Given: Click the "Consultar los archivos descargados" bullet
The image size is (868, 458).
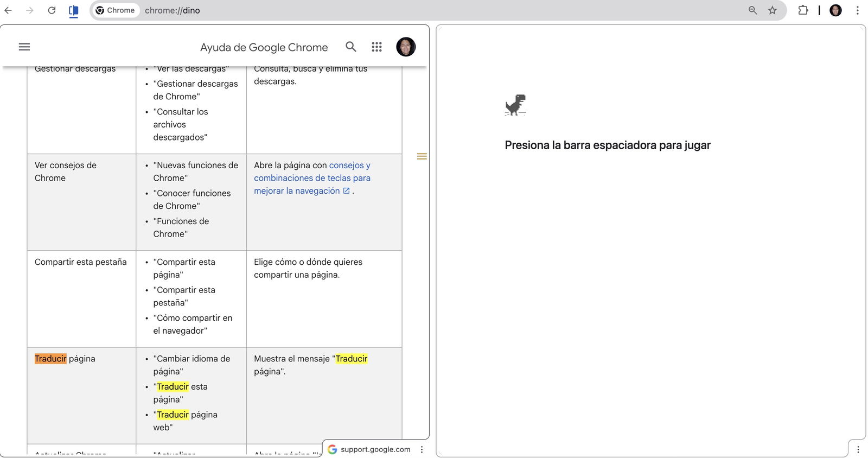Looking at the screenshot, I should [x=181, y=124].
